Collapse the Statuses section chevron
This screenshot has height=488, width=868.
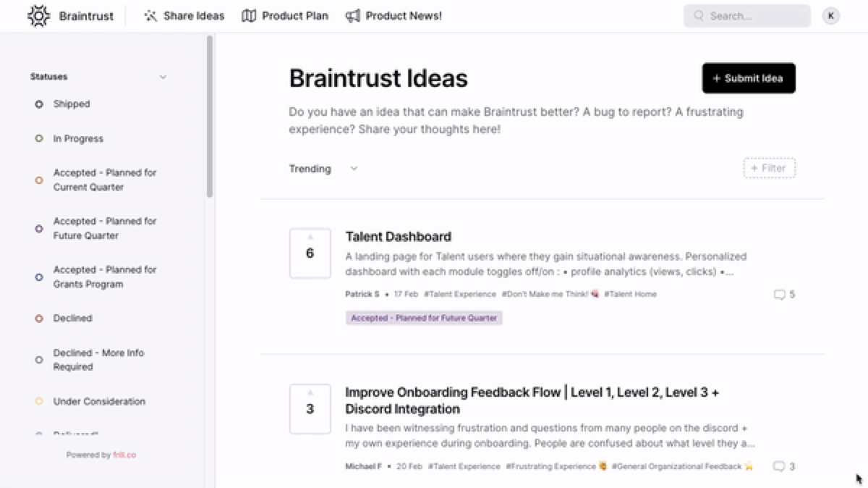pyautogui.click(x=163, y=77)
